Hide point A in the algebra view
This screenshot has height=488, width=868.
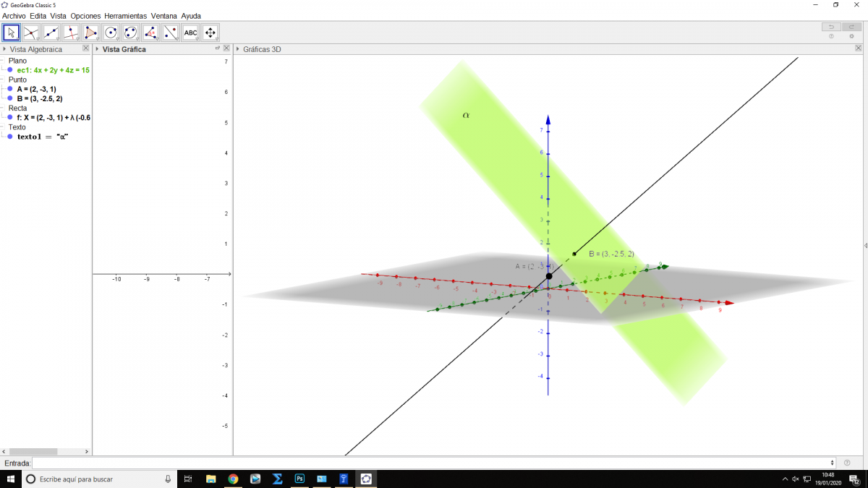pyautogui.click(x=10, y=89)
